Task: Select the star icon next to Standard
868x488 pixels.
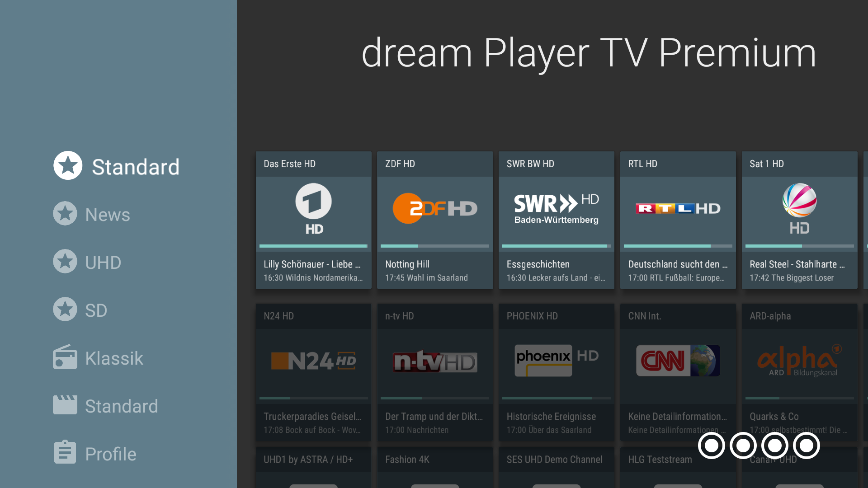Action: pos(68,165)
